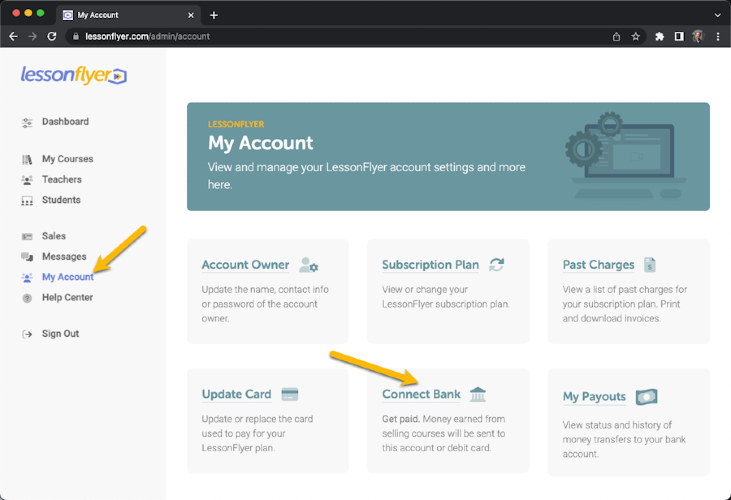Image resolution: width=731 pixels, height=500 pixels.
Task: Click 'Update the name, contact info' text
Action: pos(265,289)
